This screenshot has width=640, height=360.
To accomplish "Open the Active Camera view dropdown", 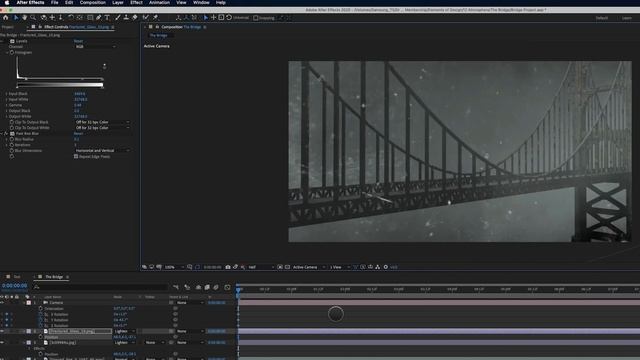I will (x=309, y=267).
